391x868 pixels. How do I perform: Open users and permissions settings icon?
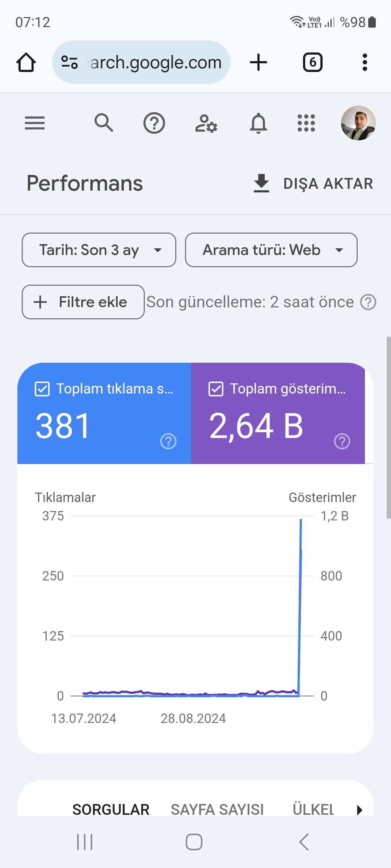(206, 123)
